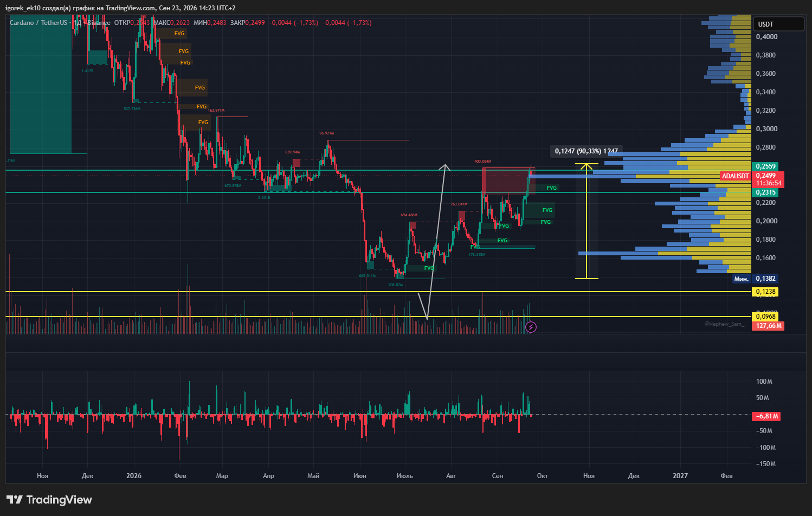Click the 2027 label on time axis
The width and height of the screenshot is (812, 516).
pyautogui.click(x=680, y=476)
